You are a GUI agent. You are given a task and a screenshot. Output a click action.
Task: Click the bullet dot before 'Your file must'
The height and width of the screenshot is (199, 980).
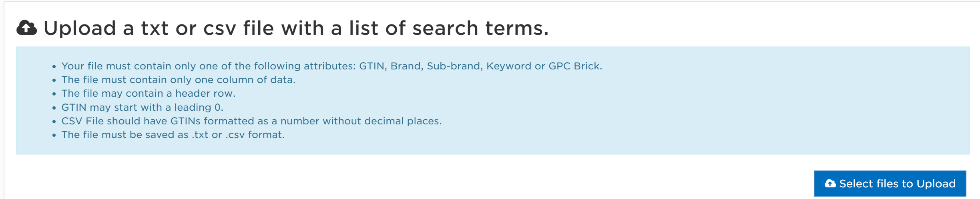click(54, 67)
